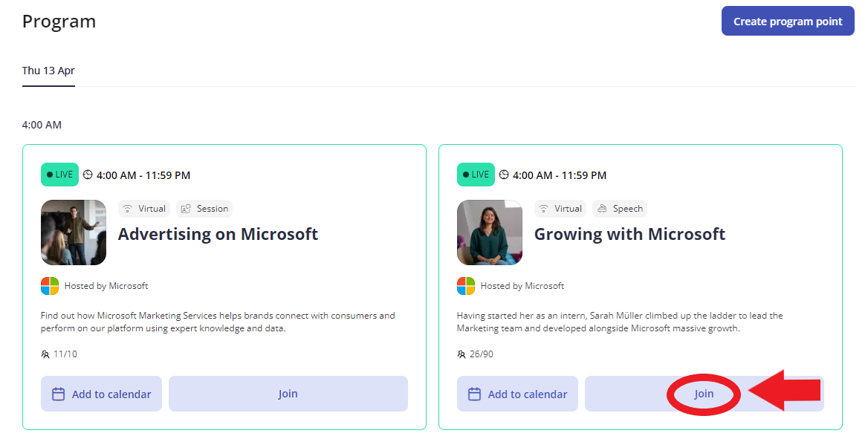Select the Thu 13 Apr tab

pos(48,71)
